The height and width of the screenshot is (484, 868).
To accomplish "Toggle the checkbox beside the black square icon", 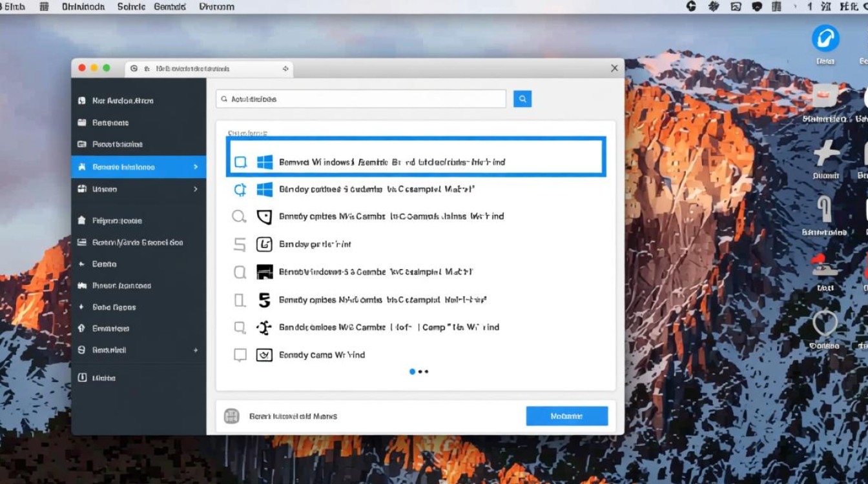I will 240,272.
